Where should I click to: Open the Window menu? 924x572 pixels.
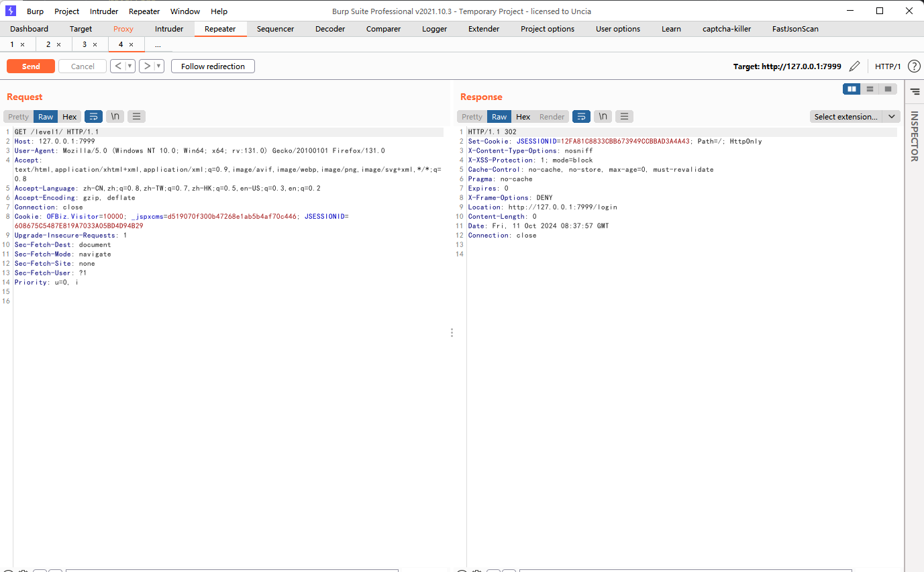coord(185,11)
